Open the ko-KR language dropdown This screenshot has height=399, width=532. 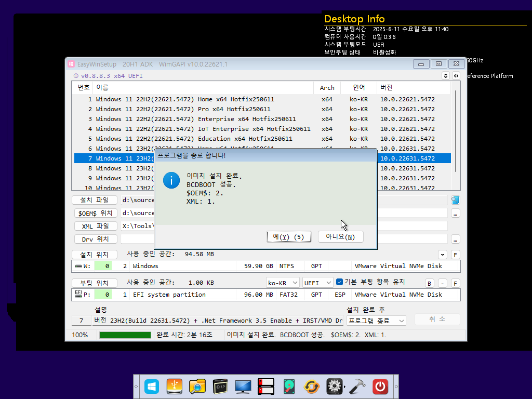[283, 283]
